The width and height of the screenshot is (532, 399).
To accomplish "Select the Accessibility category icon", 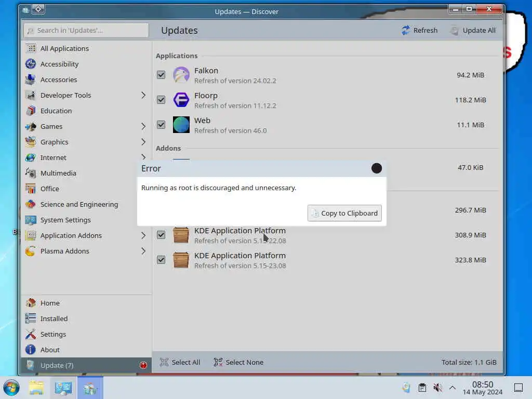I will pyautogui.click(x=31, y=64).
